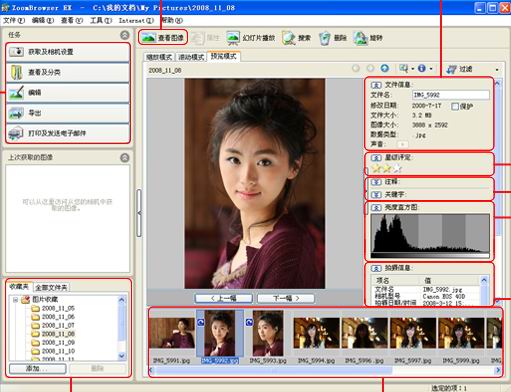Image resolution: width=511 pixels, height=392 pixels.
Task: Click the Add button under favorites
Action: point(38,368)
